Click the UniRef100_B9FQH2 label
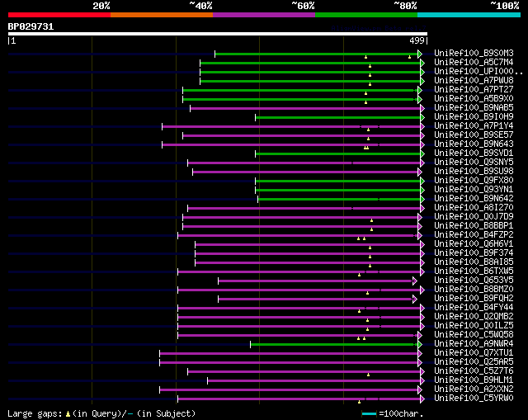 click(x=474, y=299)
